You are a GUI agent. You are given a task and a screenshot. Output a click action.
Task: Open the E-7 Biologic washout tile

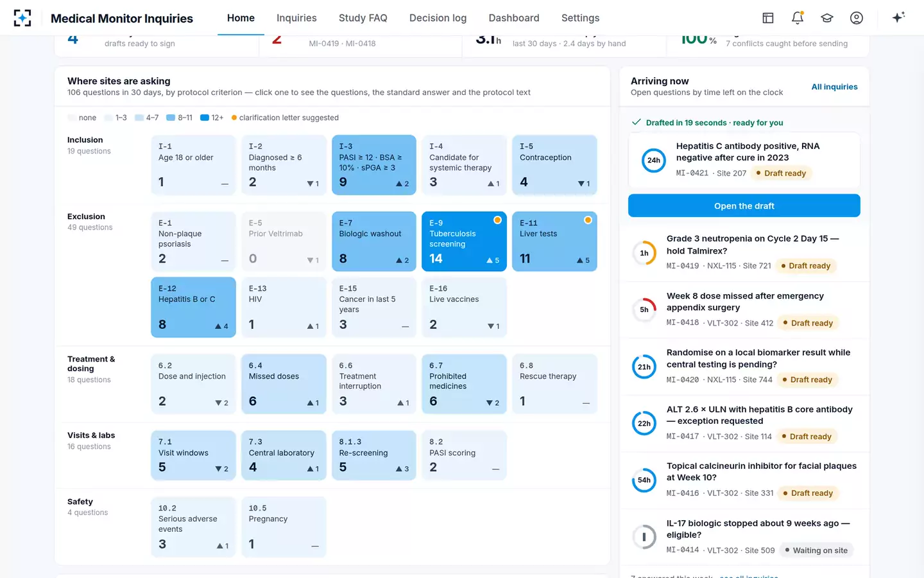click(x=374, y=241)
